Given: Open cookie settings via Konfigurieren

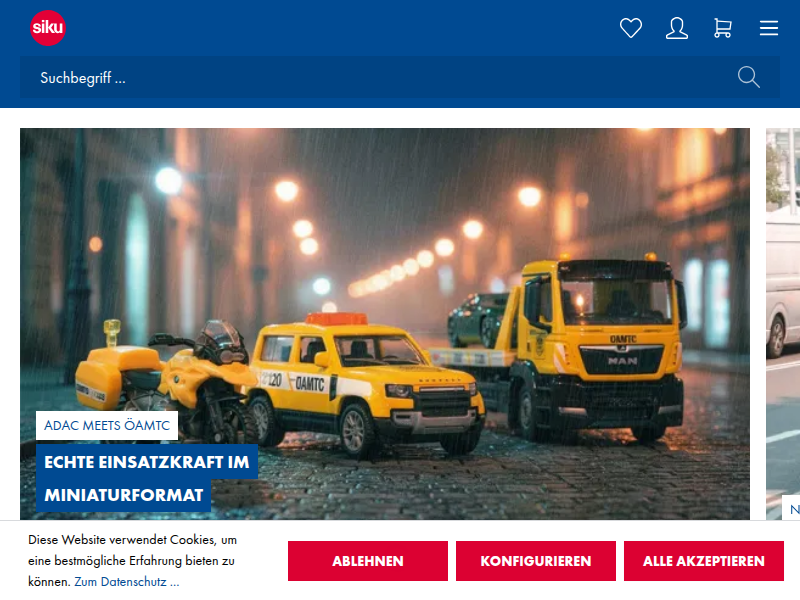Looking at the screenshot, I should tap(536, 561).
